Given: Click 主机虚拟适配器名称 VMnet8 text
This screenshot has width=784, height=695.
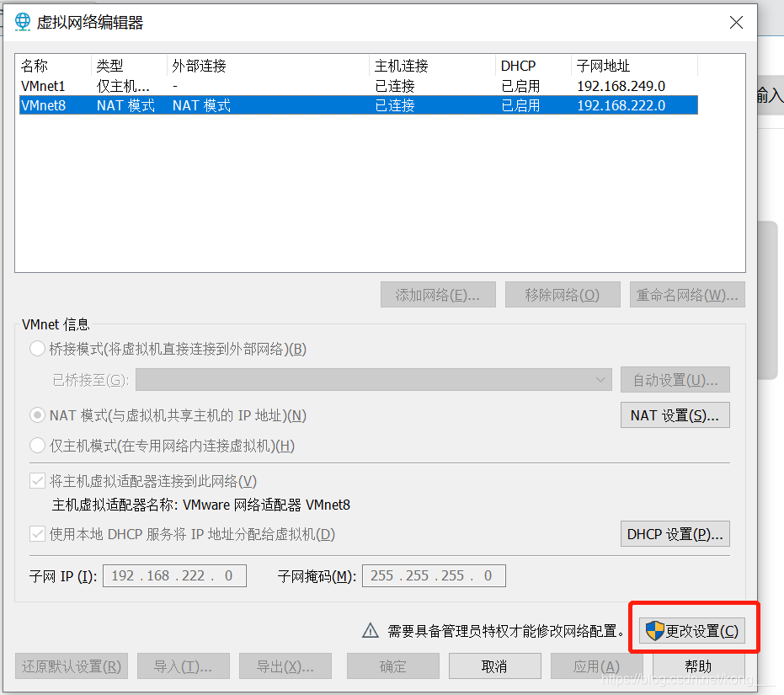Looking at the screenshot, I should (x=201, y=505).
